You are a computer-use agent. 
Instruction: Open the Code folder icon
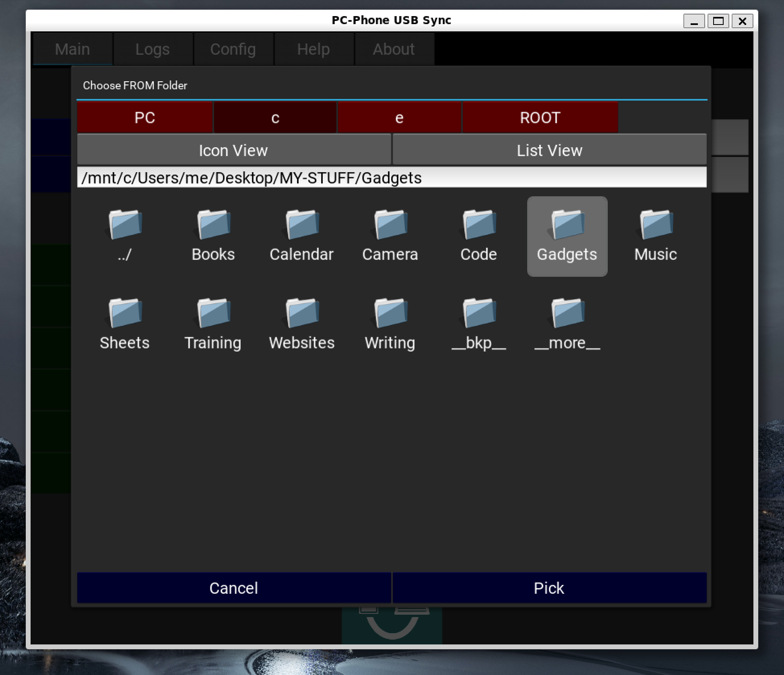pyautogui.click(x=479, y=236)
